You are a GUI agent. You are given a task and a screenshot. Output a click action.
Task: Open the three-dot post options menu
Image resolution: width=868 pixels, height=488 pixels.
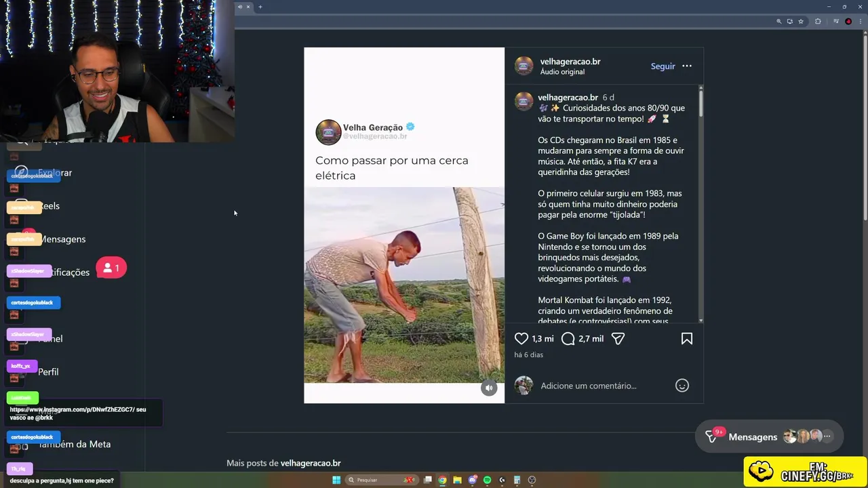point(687,66)
